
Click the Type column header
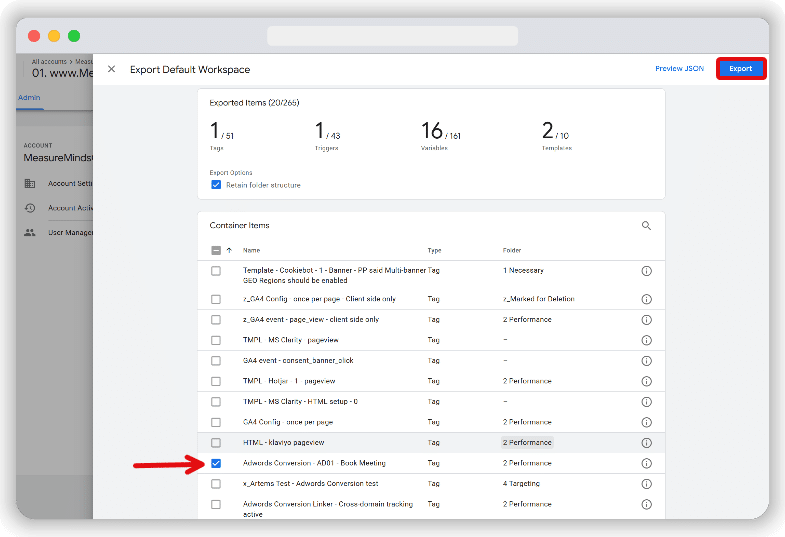(x=434, y=250)
